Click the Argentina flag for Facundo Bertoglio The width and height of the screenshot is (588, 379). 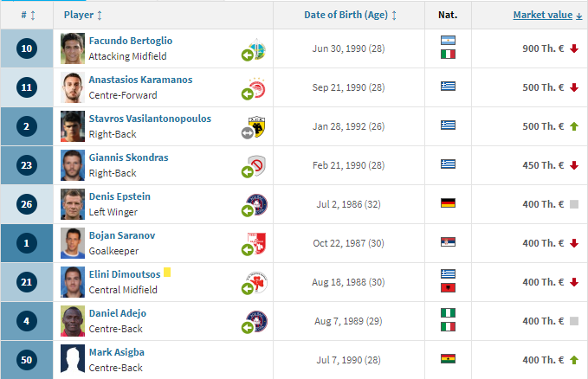(x=448, y=41)
